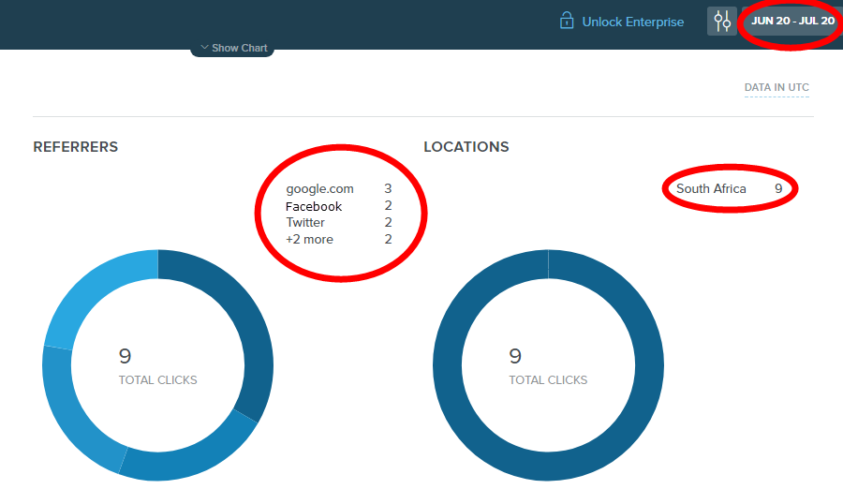Click the REFERRERS section heading
Viewport: 843px width, 504px height.
[75, 147]
